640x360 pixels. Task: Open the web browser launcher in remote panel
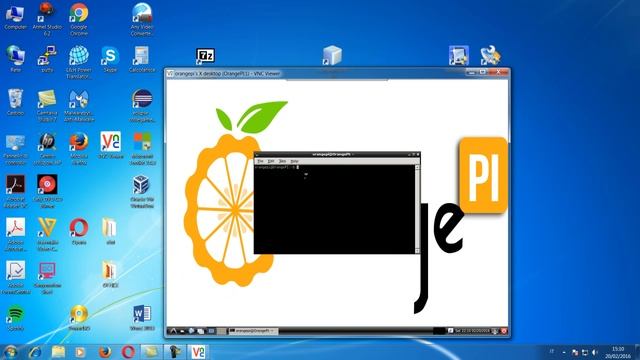coord(191,331)
